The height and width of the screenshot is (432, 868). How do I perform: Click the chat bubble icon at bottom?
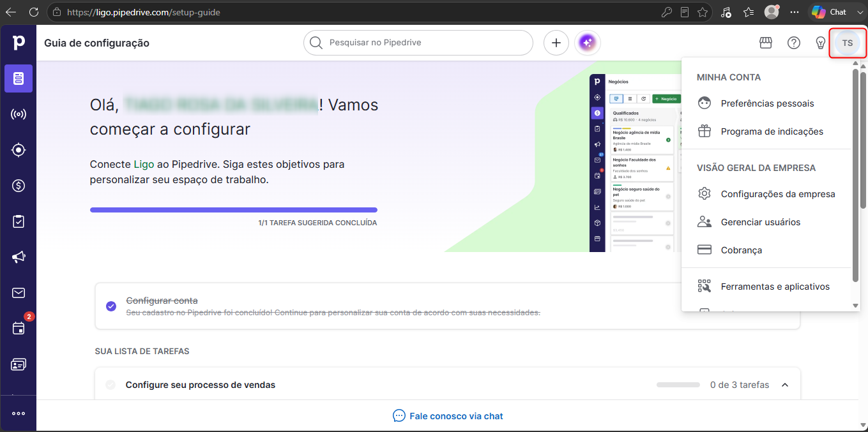(399, 416)
